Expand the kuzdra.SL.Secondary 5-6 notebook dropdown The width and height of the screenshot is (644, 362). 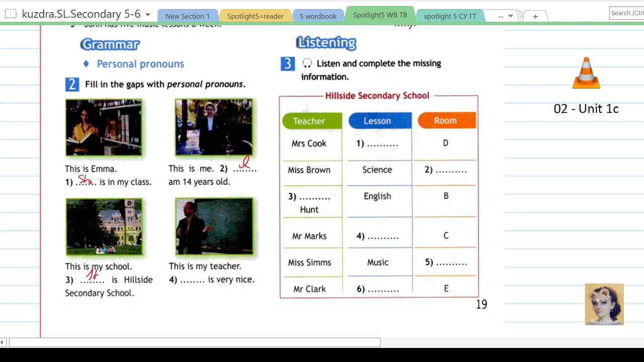[147, 15]
